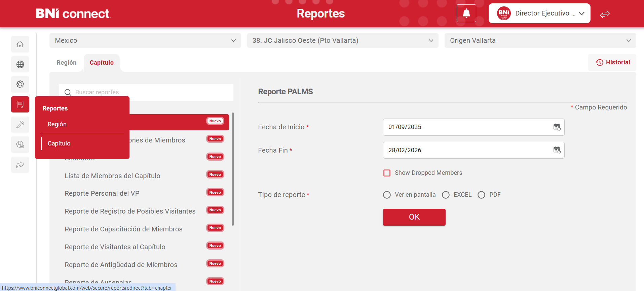Click the share arrow sidebar icon

click(20, 165)
